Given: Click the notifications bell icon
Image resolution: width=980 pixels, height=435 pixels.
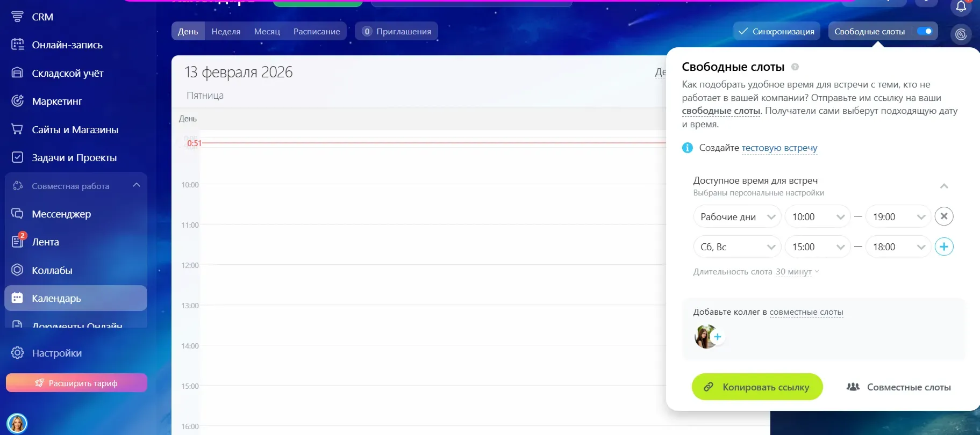Looking at the screenshot, I should tap(961, 7).
